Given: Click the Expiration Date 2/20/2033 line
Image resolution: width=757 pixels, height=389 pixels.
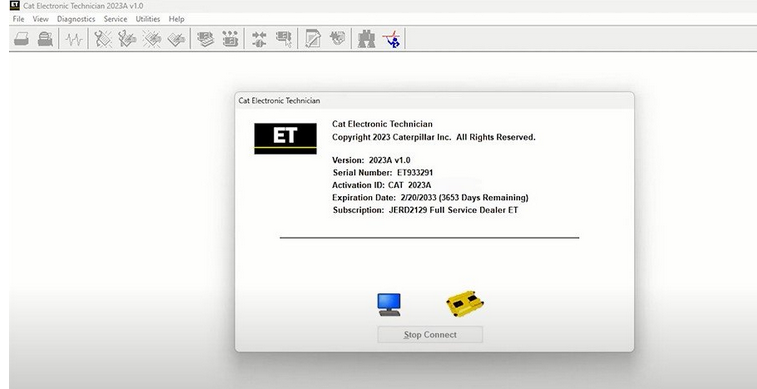Looking at the screenshot, I should 430,197.
